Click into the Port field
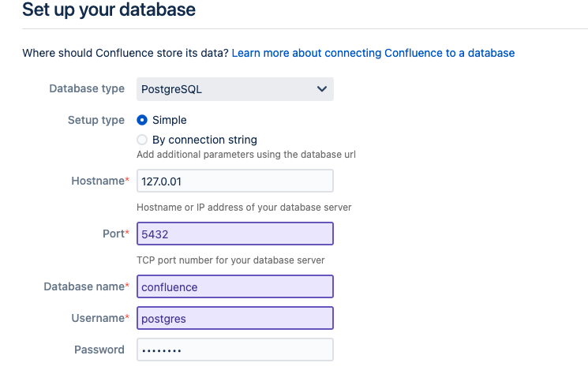Screen dimensions: 588x374 (234, 234)
